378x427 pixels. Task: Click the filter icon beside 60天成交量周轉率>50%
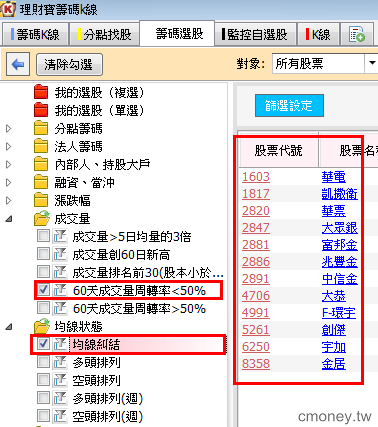(x=60, y=308)
